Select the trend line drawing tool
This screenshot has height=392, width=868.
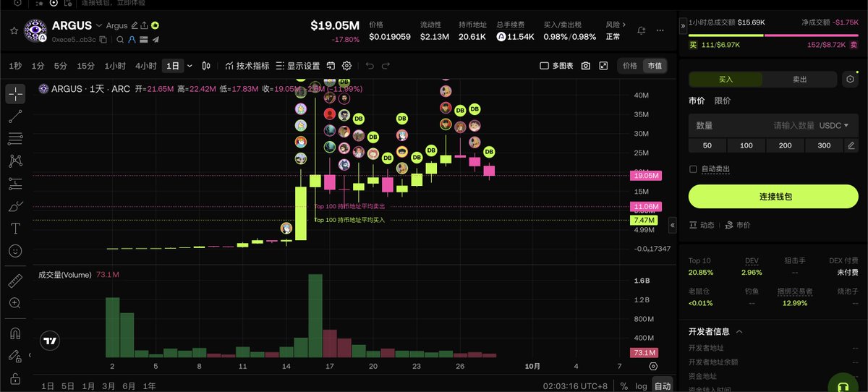pyautogui.click(x=15, y=116)
